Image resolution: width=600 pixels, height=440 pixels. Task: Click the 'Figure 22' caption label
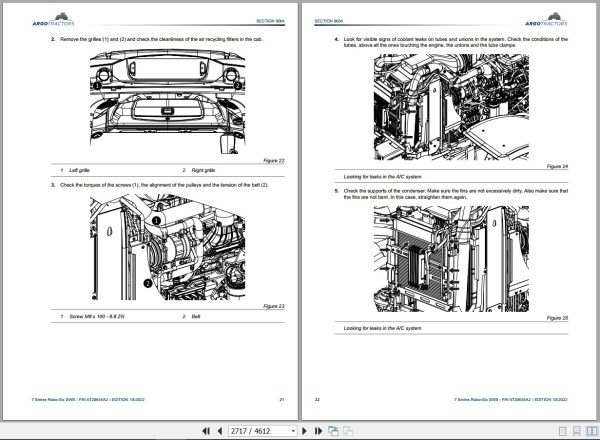274,161
